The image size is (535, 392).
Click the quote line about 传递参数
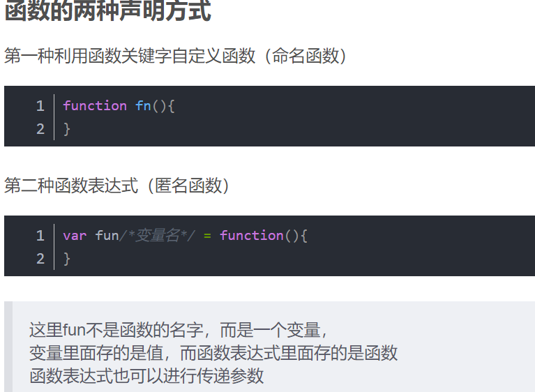(x=146, y=375)
